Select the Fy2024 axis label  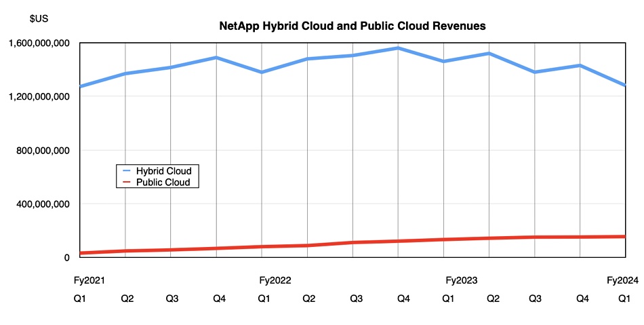pyautogui.click(x=622, y=281)
